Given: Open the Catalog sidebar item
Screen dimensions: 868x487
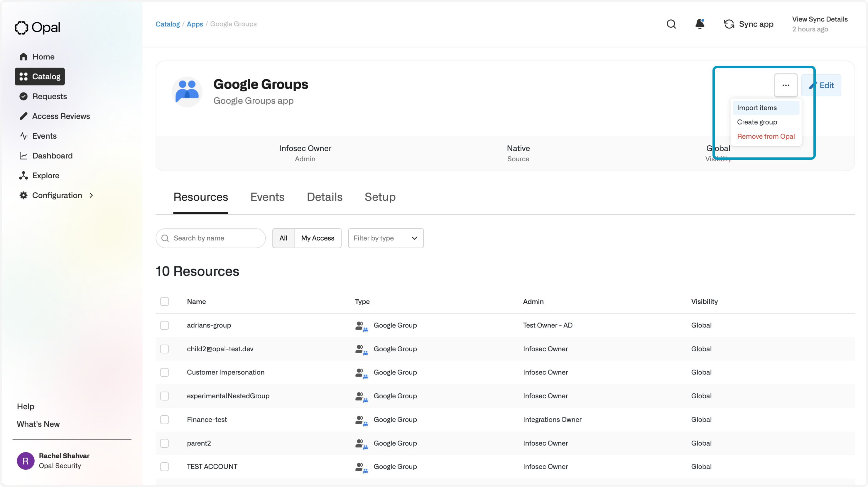Looking at the screenshot, I should pos(40,77).
